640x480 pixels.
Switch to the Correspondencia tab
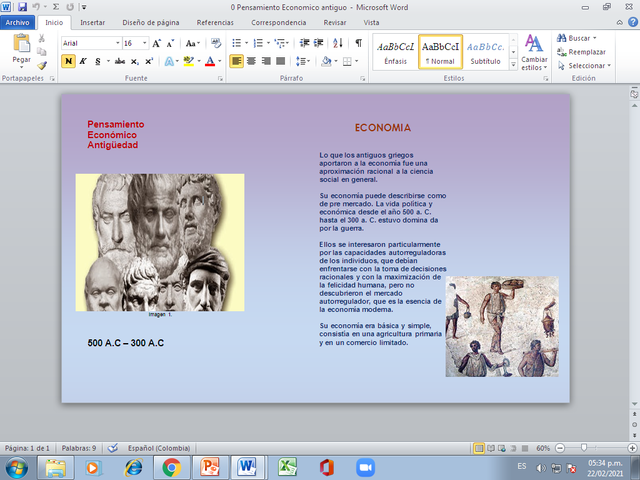(x=278, y=23)
